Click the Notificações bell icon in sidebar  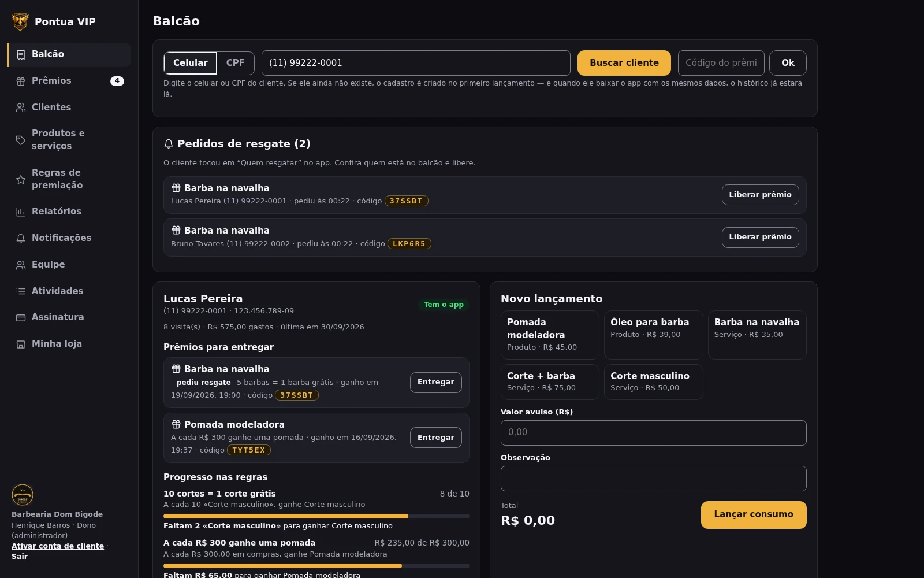click(x=21, y=238)
